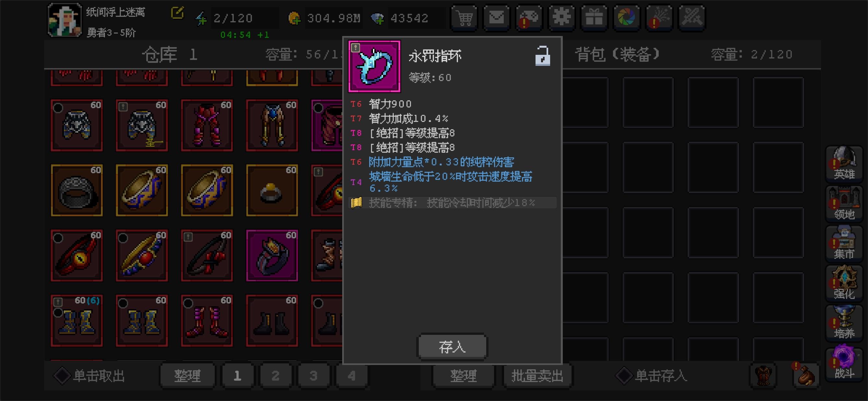This screenshot has height=401, width=868.
Task: Open the 强化 enhancement sidebar icon
Action: tap(844, 283)
